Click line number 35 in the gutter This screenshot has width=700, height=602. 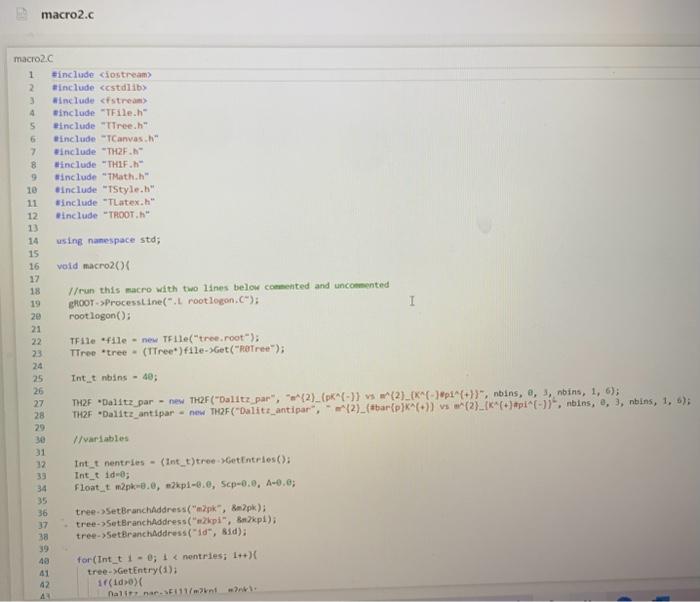point(42,501)
